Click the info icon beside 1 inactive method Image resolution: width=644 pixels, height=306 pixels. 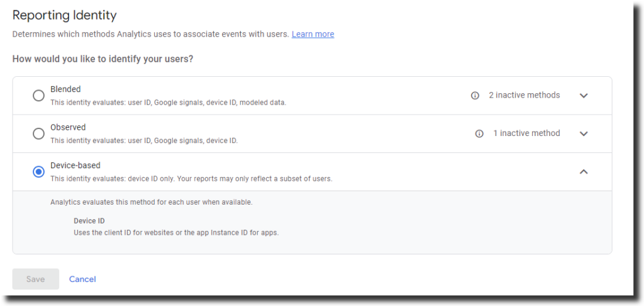pos(479,133)
